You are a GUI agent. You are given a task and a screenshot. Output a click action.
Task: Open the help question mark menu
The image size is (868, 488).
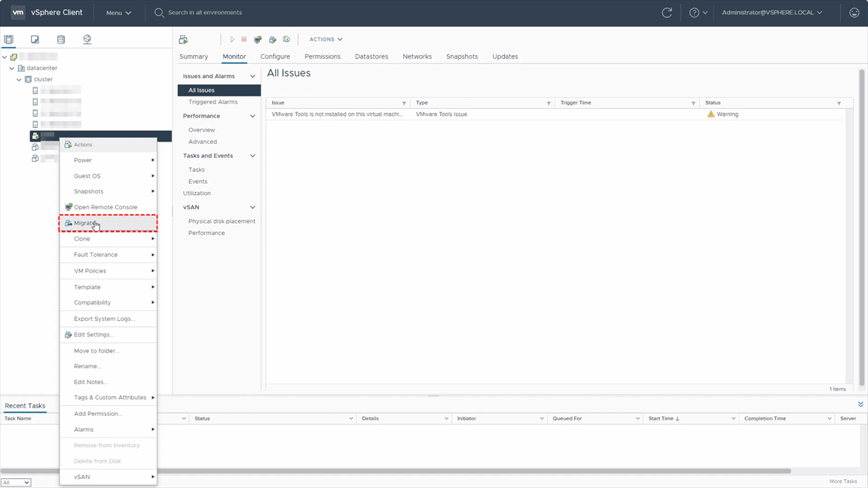pyautogui.click(x=698, y=13)
